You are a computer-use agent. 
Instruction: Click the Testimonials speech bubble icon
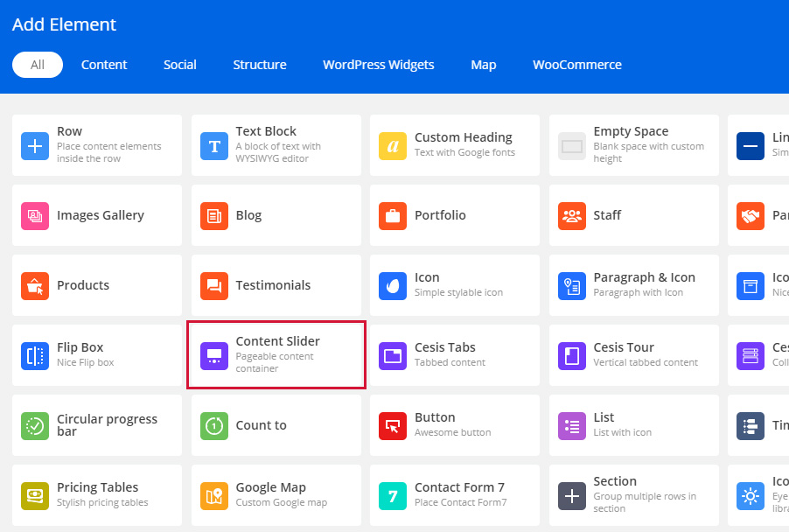click(214, 285)
